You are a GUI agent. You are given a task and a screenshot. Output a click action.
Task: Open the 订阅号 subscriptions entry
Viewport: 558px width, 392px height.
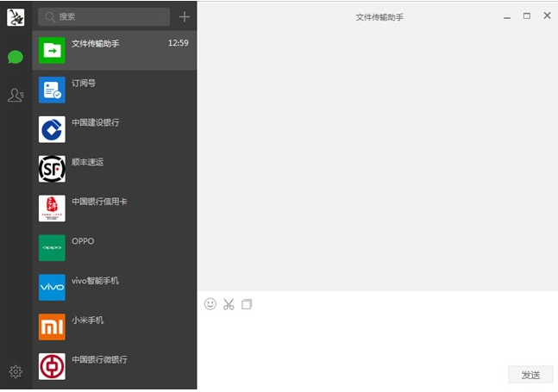114,90
